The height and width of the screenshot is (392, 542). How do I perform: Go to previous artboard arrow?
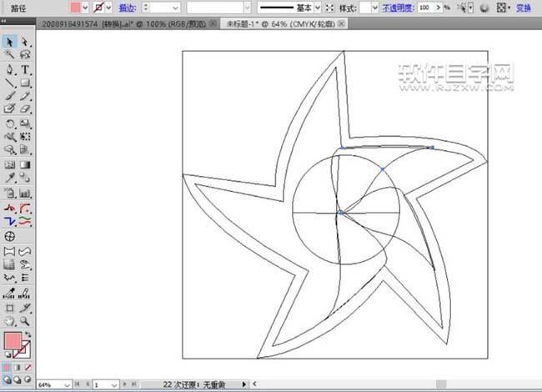click(x=88, y=384)
